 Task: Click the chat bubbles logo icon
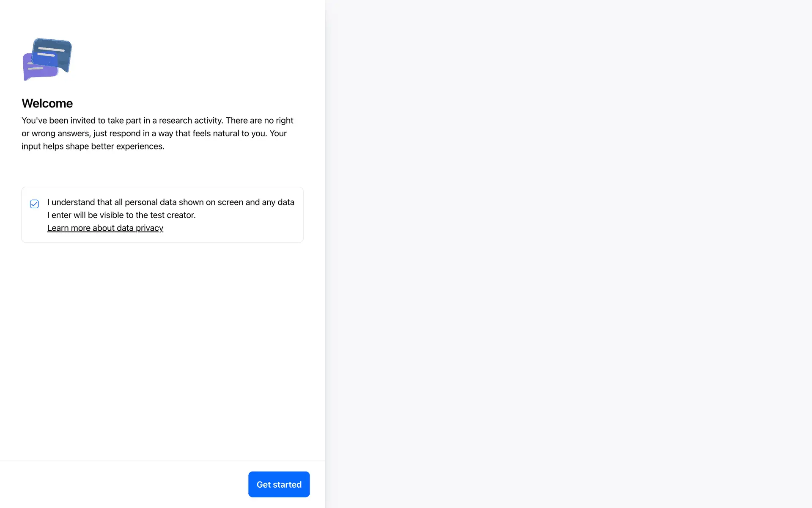[47, 59]
